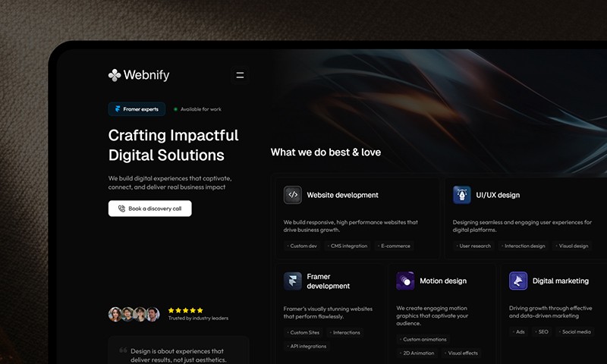Viewport: 607px width, 364px height.
Task: Select the SEO tag under Digital marketing
Action: 542,332
